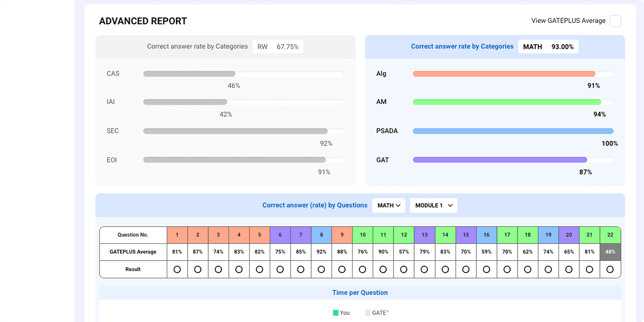Viewport: 644px width, 322px height.
Task: Click the PSADA 100% progress bar
Action: pos(513,131)
